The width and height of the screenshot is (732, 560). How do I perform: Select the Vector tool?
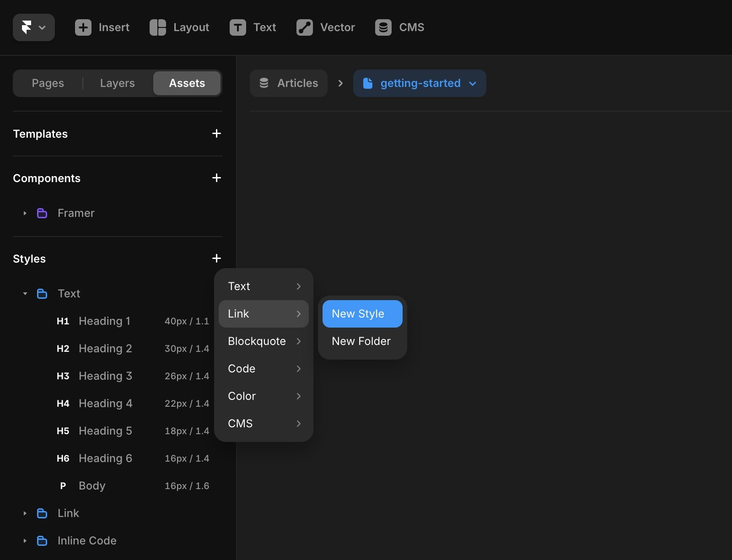pyautogui.click(x=325, y=27)
